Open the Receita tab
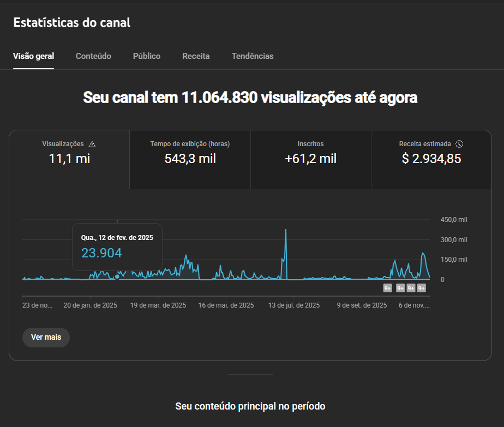Viewport: 504px width, 427px height. (x=196, y=56)
